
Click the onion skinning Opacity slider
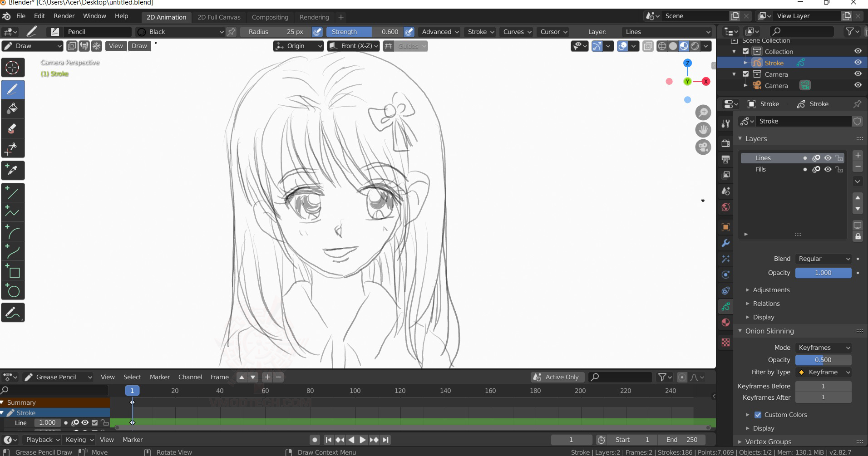(x=823, y=360)
